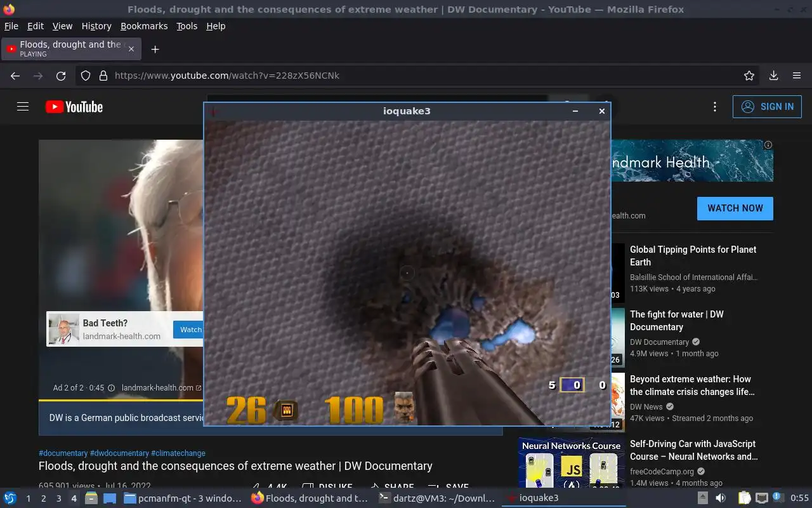The width and height of the screenshot is (812, 508).
Task: Click the ioquake3 taskbar entry
Action: (564, 498)
